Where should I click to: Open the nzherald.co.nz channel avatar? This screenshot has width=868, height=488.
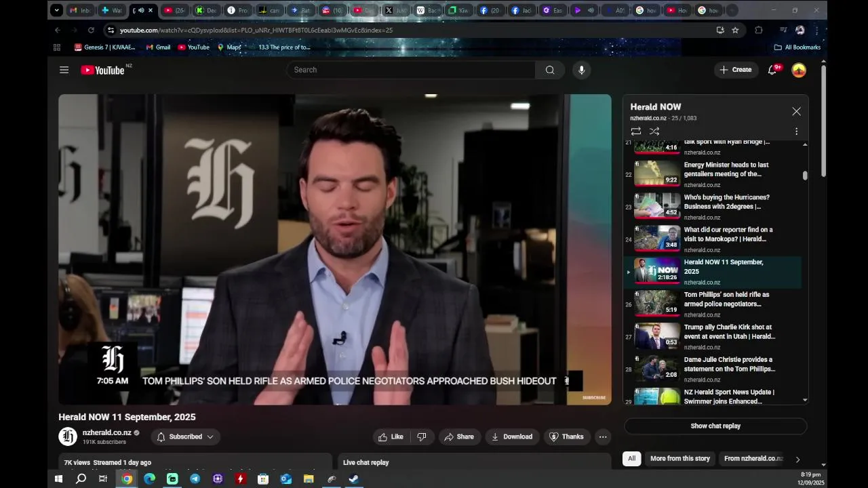click(68, 436)
